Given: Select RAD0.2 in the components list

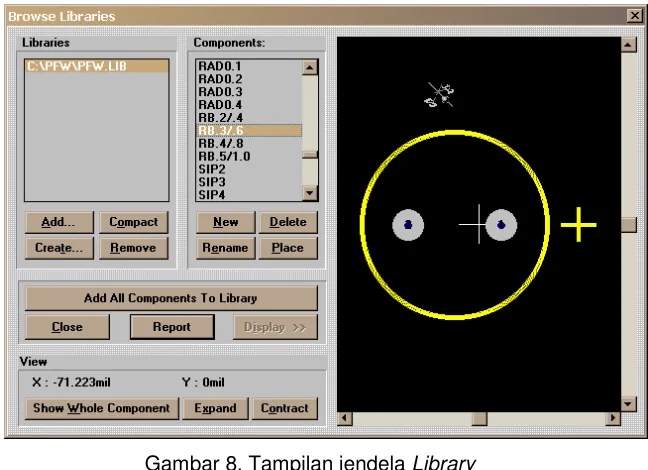Looking at the screenshot, I should click(249, 79).
